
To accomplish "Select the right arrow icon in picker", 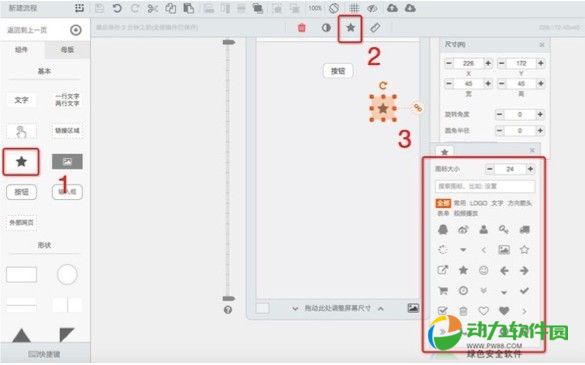I will [x=524, y=270].
